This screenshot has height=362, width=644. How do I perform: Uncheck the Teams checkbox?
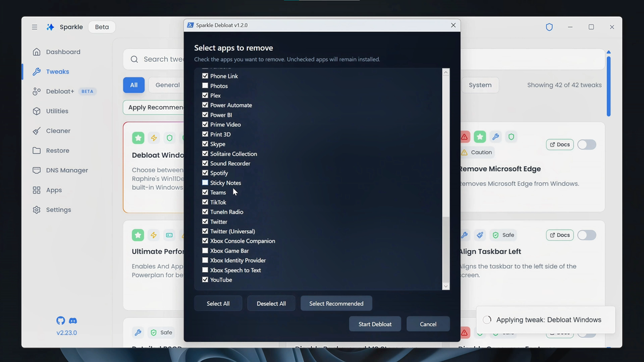point(205,192)
